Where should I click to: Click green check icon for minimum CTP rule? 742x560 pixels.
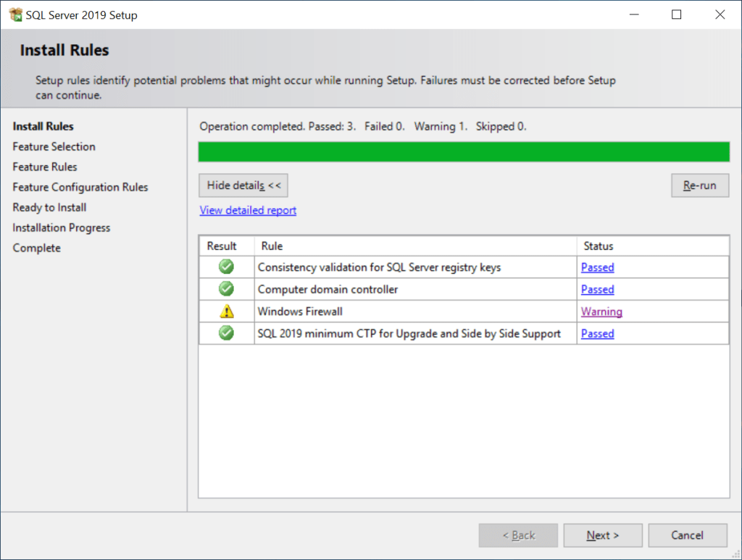point(226,333)
